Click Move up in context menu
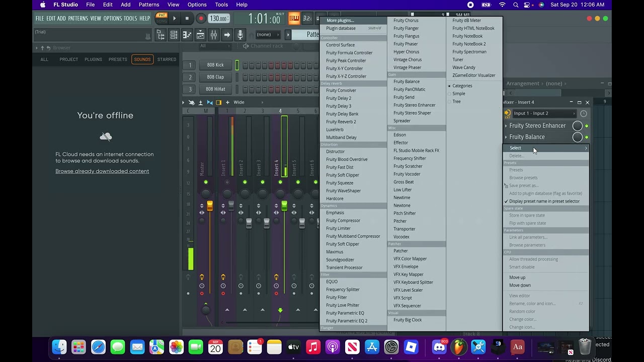The image size is (644, 362). coord(517,278)
